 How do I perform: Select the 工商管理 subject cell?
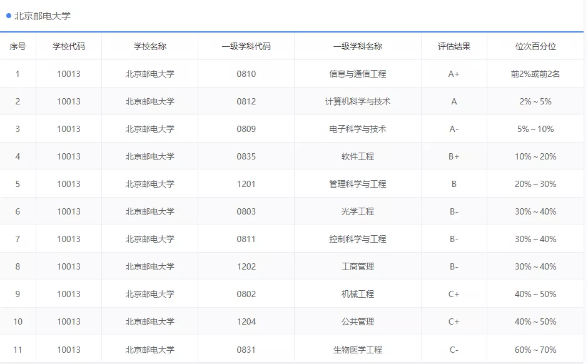click(358, 266)
